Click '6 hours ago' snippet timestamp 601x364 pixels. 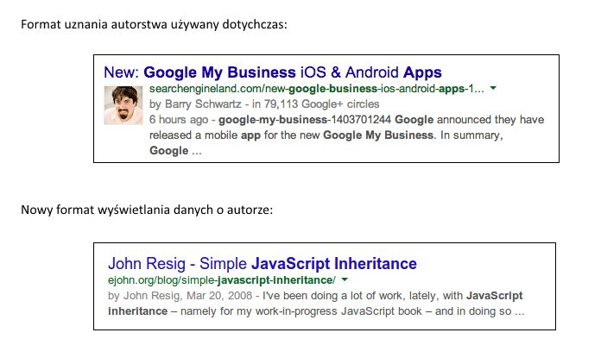tap(179, 120)
